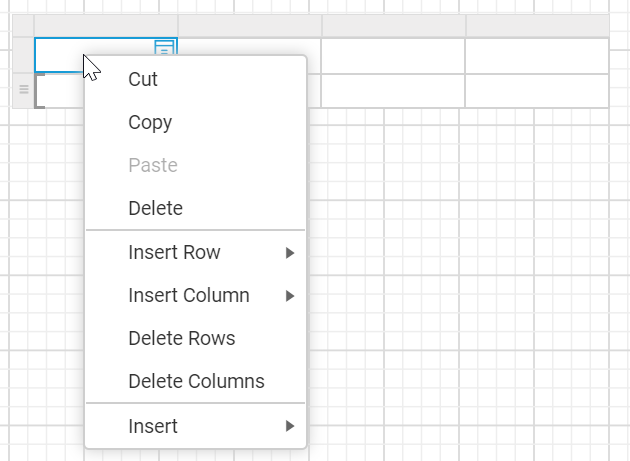The image size is (630, 461).
Task: Expand the bottom Insert submenu arrow
Action: pos(290,426)
